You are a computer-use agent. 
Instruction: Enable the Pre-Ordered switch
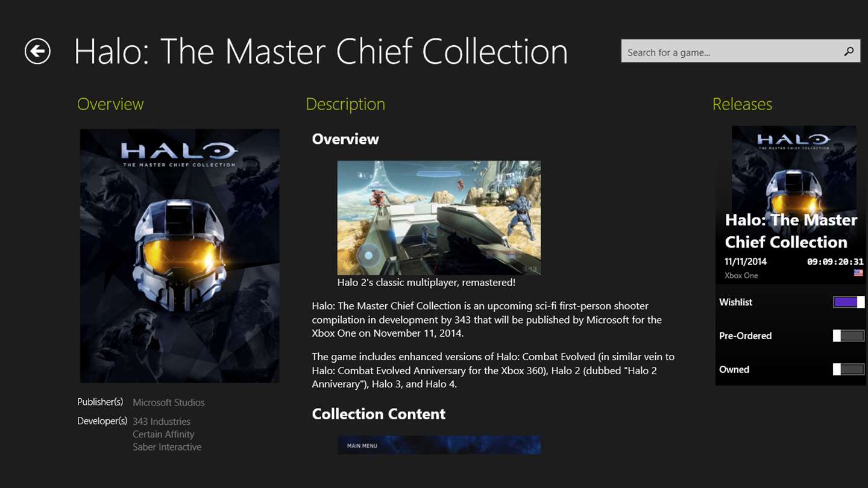pos(849,336)
